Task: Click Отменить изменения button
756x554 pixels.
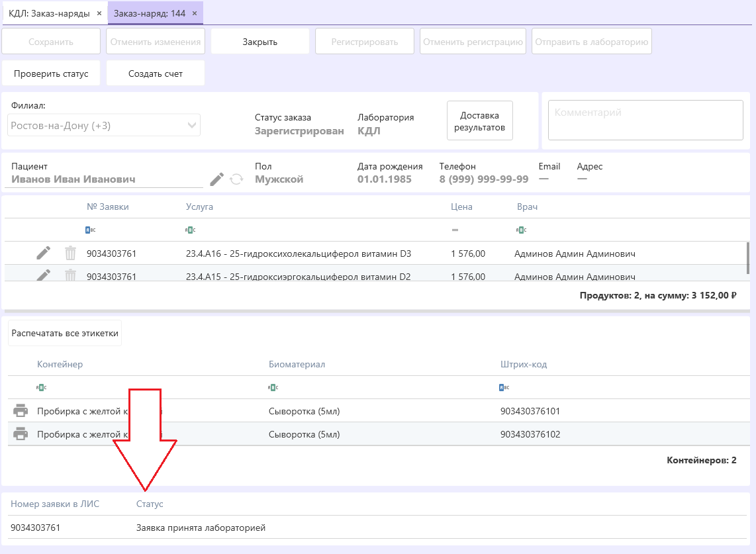Action: [156, 42]
